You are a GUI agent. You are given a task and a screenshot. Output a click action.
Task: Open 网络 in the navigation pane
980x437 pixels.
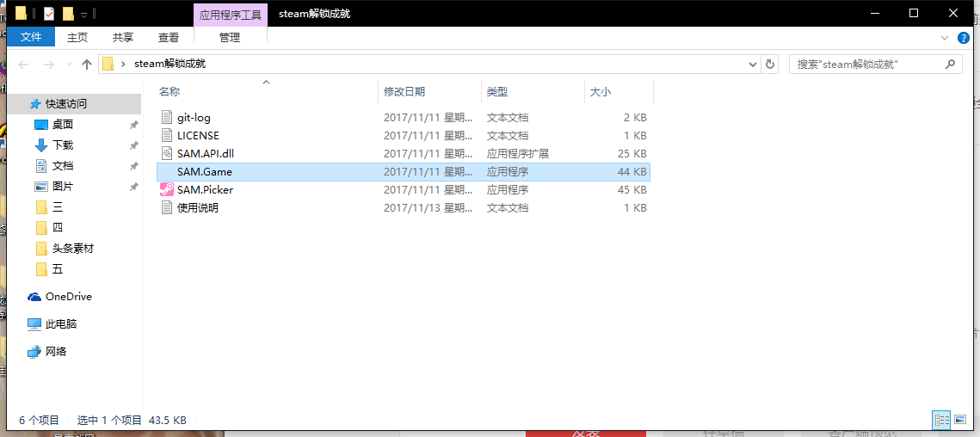tap(47, 351)
